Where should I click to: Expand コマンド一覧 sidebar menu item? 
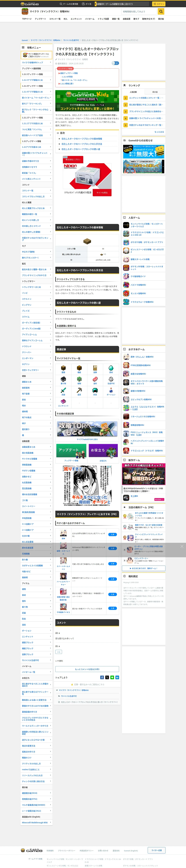pyautogui.click(x=37, y=190)
